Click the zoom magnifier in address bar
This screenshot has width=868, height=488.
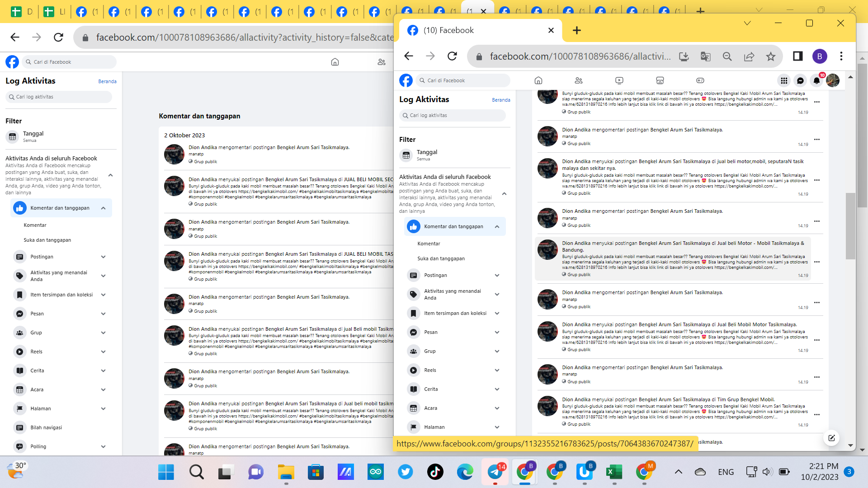coord(727,56)
